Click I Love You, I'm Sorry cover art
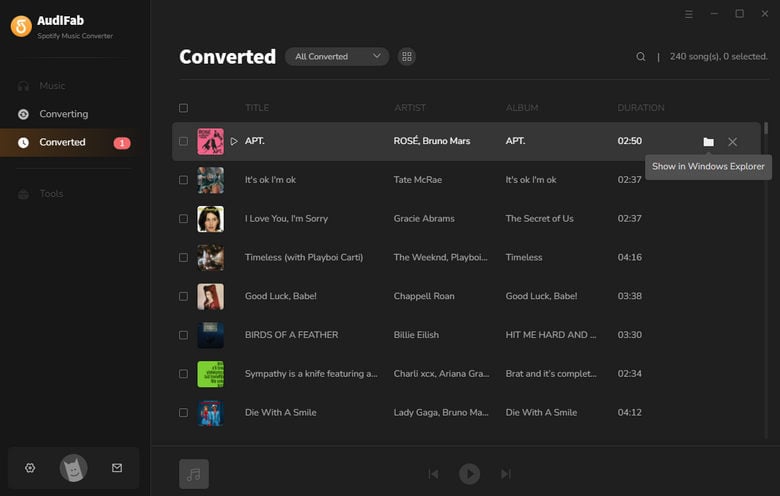This screenshot has height=496, width=780. tap(210, 218)
